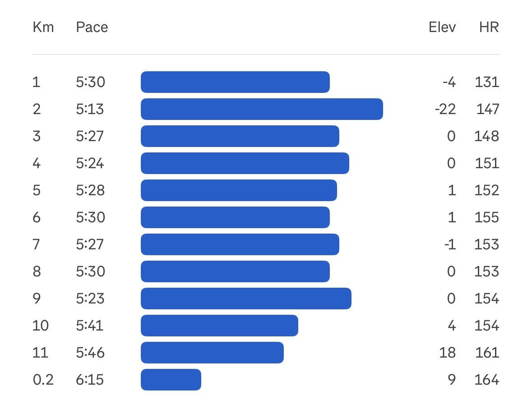Click the HR column header
The image size is (532, 409).
click(489, 27)
